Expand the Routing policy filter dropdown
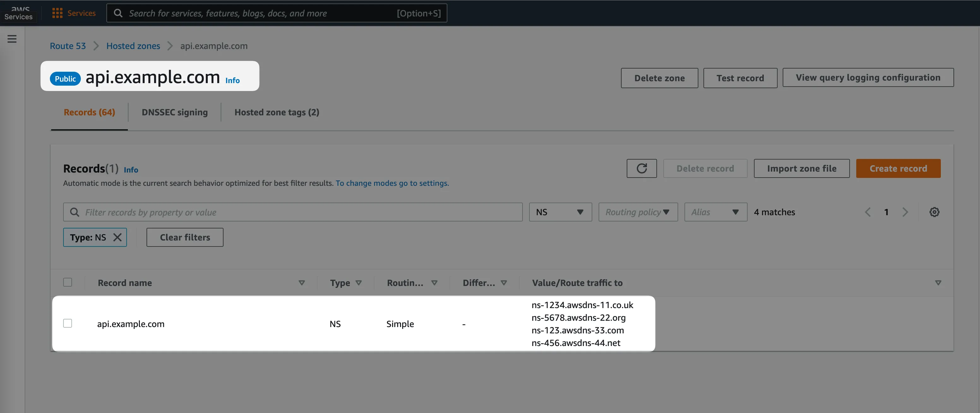980x413 pixels. (638, 212)
